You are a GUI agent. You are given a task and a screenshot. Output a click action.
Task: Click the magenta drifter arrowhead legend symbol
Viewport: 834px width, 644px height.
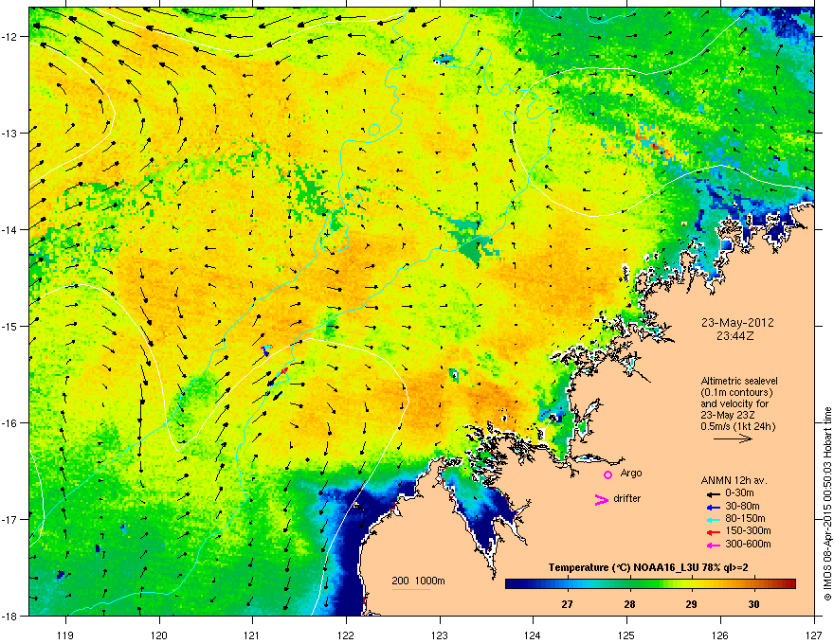coord(601,499)
